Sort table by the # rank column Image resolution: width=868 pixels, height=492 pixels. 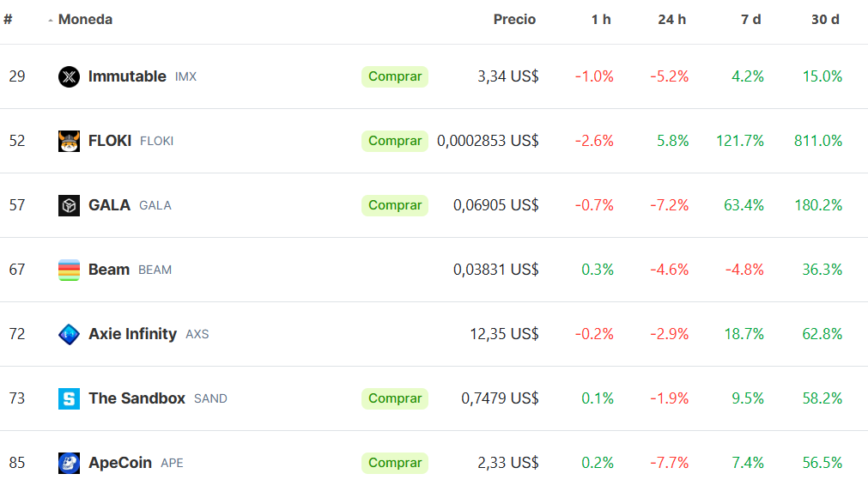pos(8,20)
